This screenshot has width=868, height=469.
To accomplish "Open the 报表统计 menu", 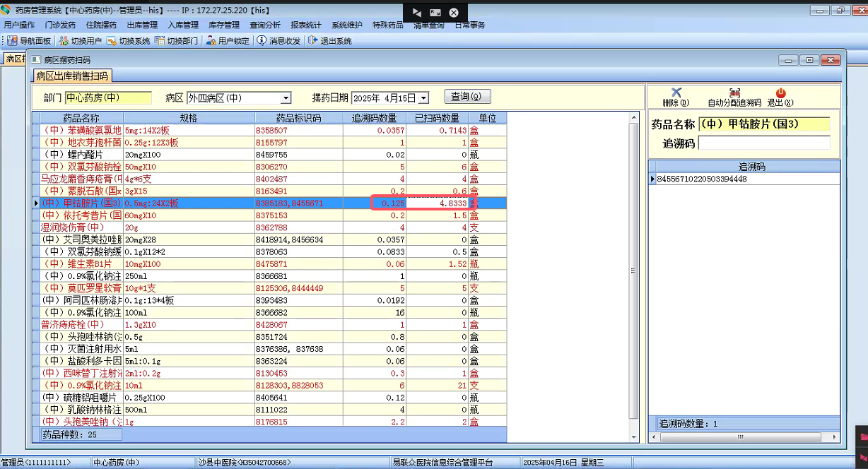I will click(x=306, y=25).
